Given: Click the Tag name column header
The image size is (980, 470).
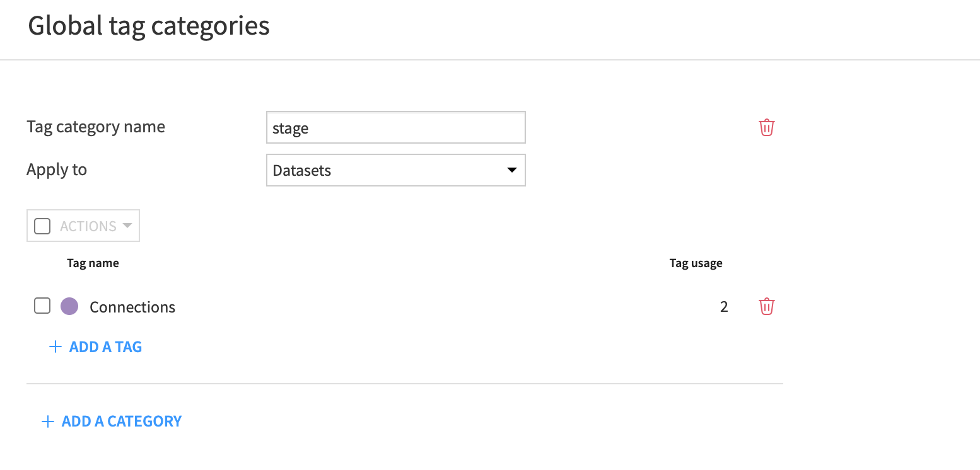Looking at the screenshot, I should (x=93, y=263).
